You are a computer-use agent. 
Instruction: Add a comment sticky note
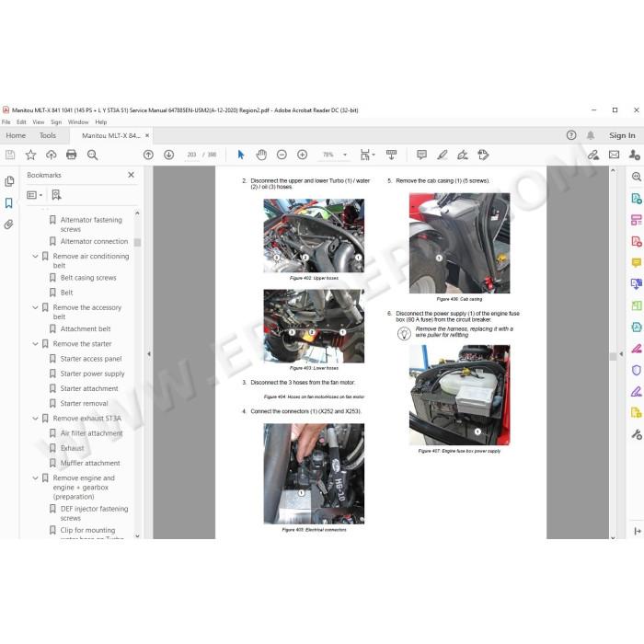421,155
